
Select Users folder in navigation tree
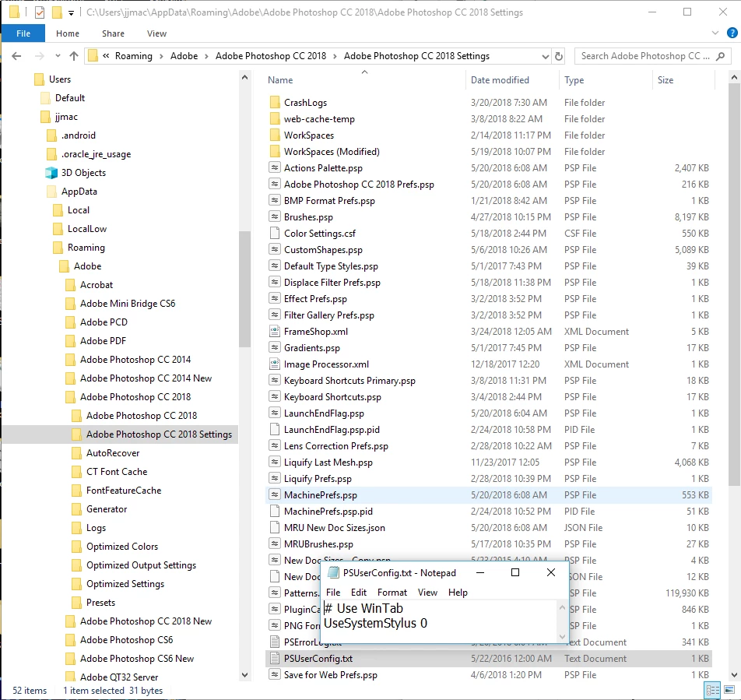59,79
